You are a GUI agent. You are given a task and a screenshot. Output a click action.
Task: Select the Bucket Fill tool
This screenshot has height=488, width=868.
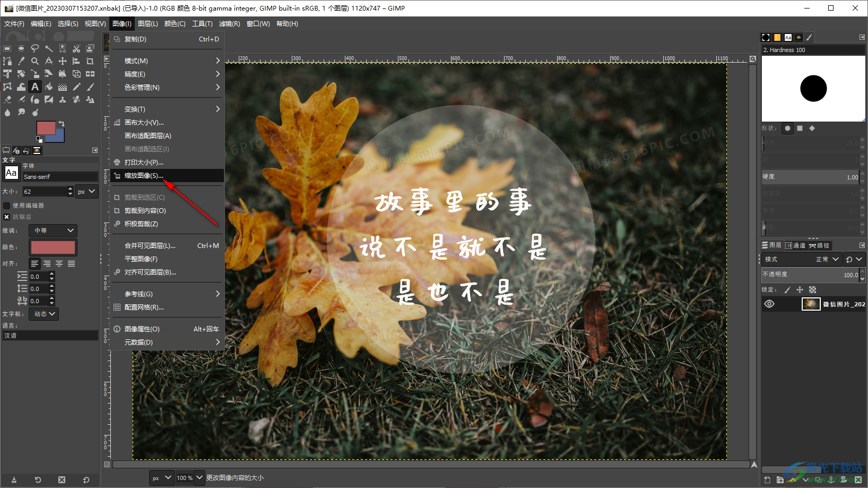pyautogui.click(x=49, y=87)
